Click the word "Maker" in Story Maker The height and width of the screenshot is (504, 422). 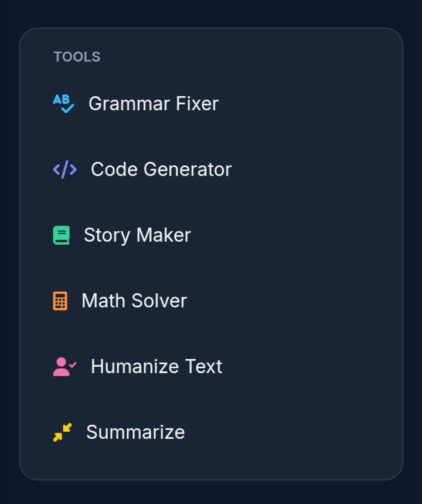click(x=164, y=235)
